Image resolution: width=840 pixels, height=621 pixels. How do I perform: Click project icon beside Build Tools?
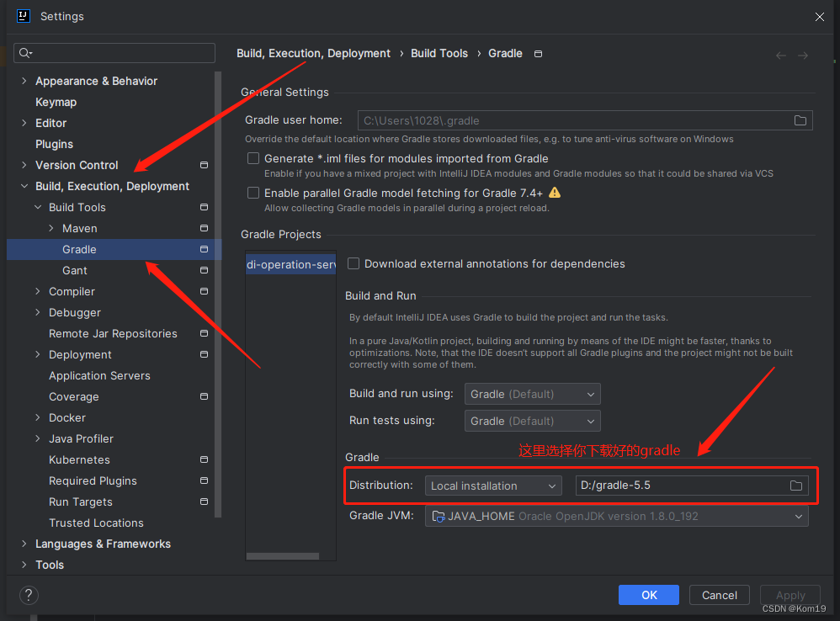[x=204, y=207]
